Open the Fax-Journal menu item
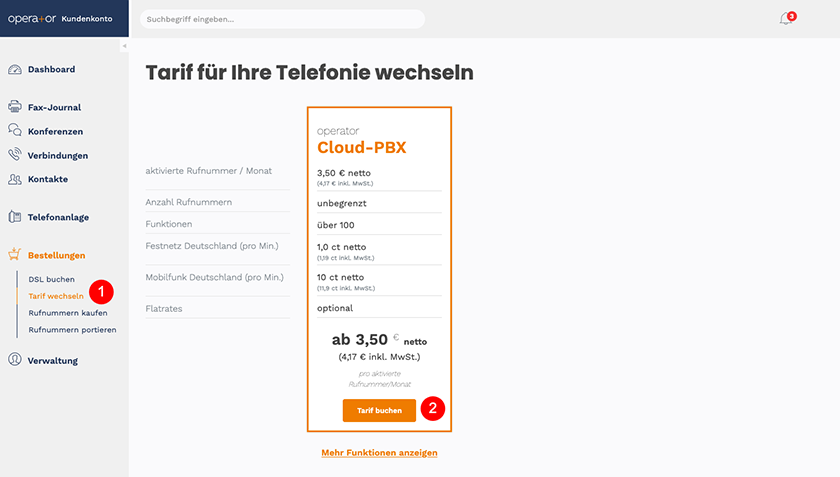 click(54, 107)
